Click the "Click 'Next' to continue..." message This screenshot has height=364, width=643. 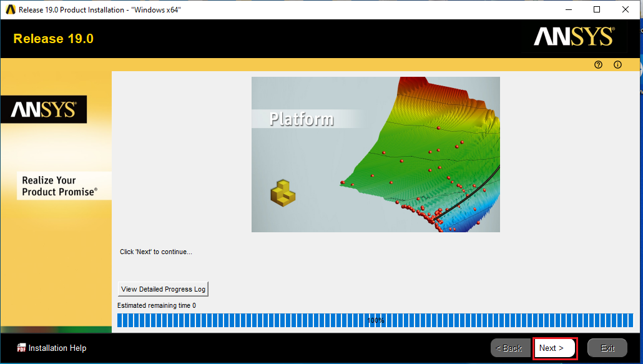156,252
